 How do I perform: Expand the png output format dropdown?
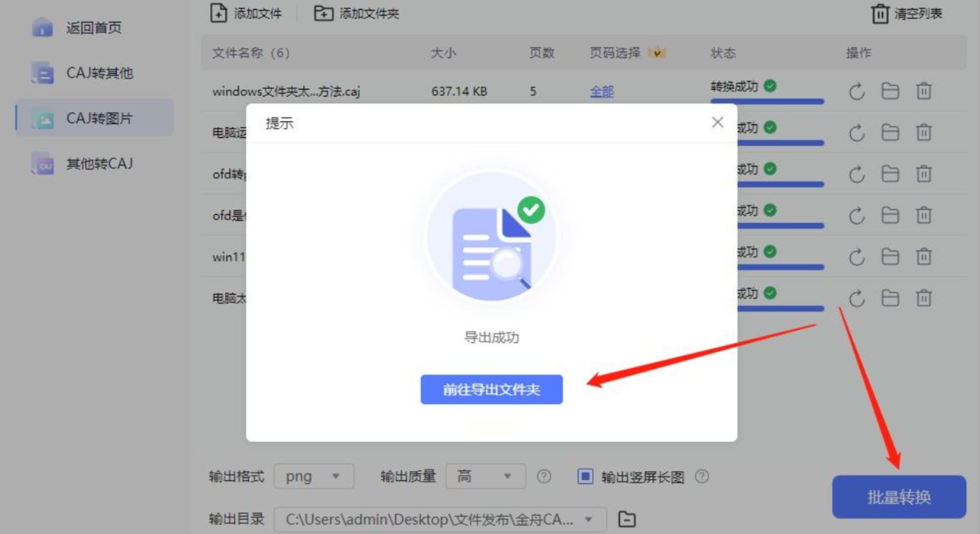click(314, 476)
